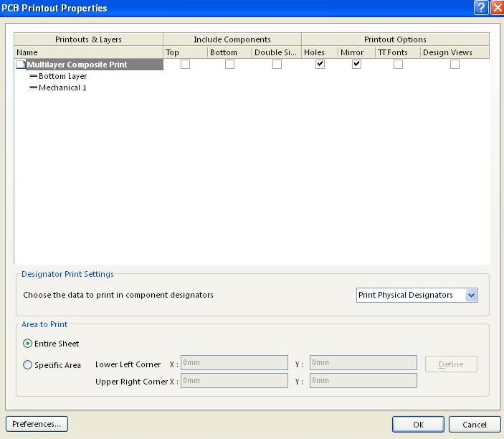Click the Printout Options group header
The height and width of the screenshot is (439, 504).
coord(395,39)
